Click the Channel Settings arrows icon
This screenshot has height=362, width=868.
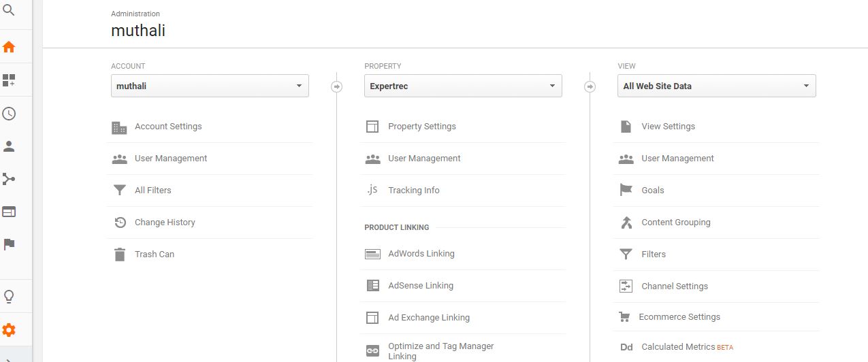626,286
